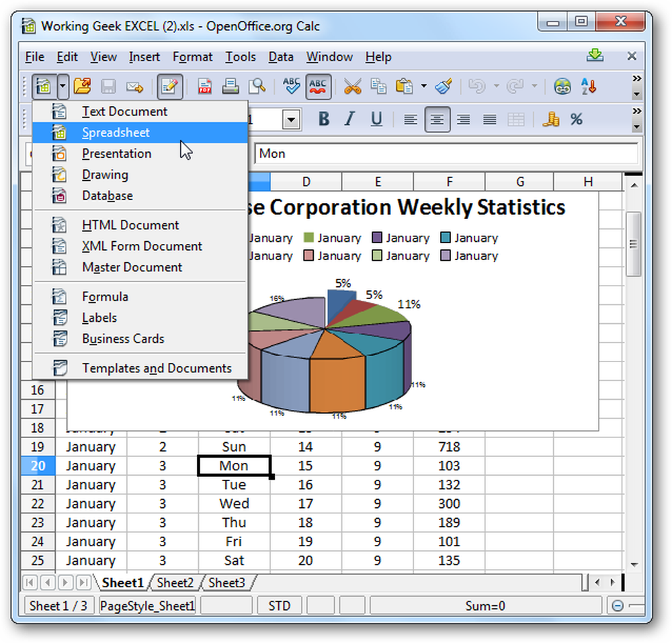
Task: Click the PageStyle_Sheet1 status field
Action: (x=147, y=606)
